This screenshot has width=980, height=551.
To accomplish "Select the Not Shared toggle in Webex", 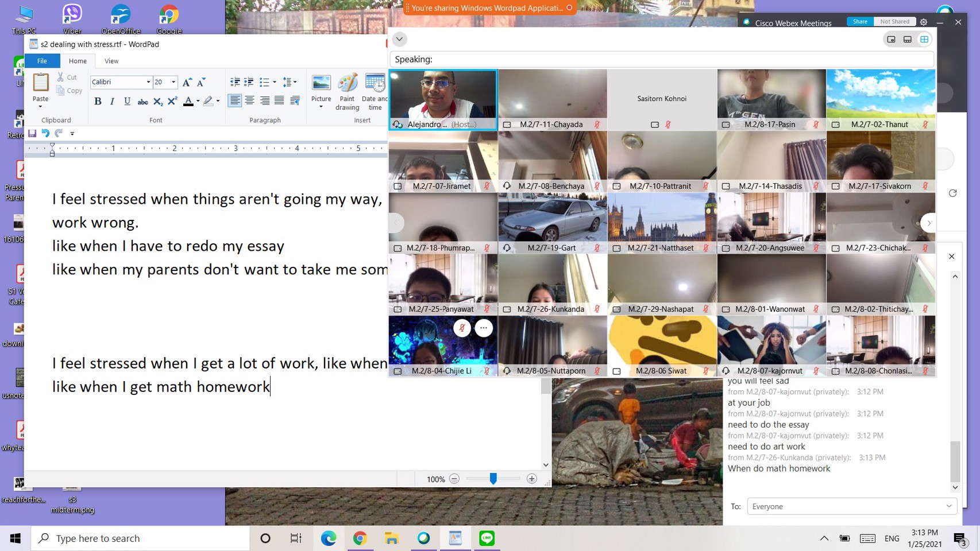I will click(x=894, y=22).
